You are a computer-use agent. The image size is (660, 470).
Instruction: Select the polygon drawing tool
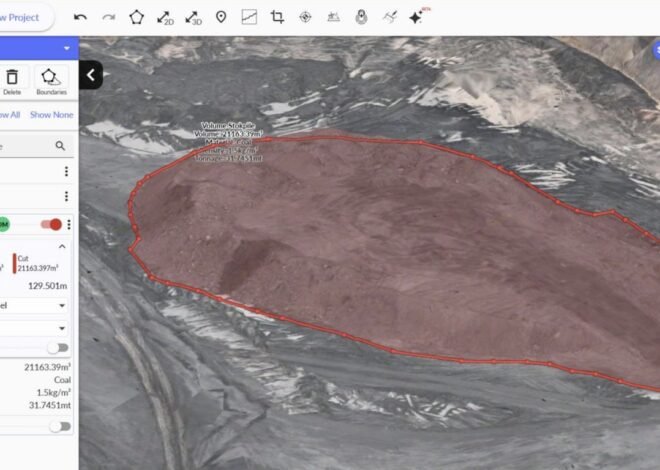137,17
